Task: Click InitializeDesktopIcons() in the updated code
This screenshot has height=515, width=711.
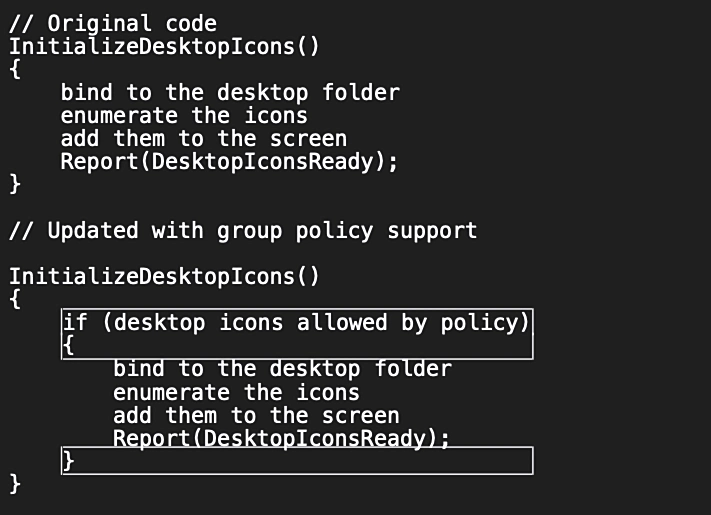Action: (165, 276)
